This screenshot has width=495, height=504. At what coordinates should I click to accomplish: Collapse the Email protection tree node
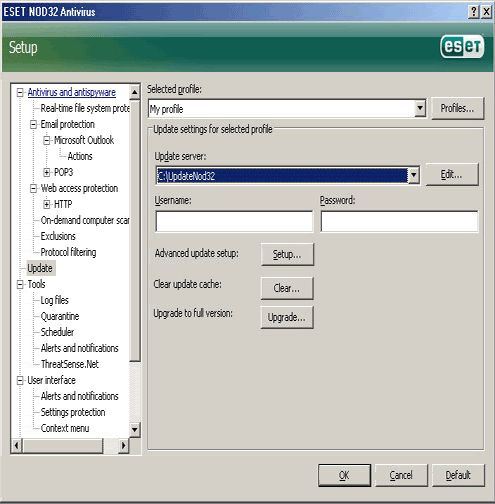click(33, 124)
